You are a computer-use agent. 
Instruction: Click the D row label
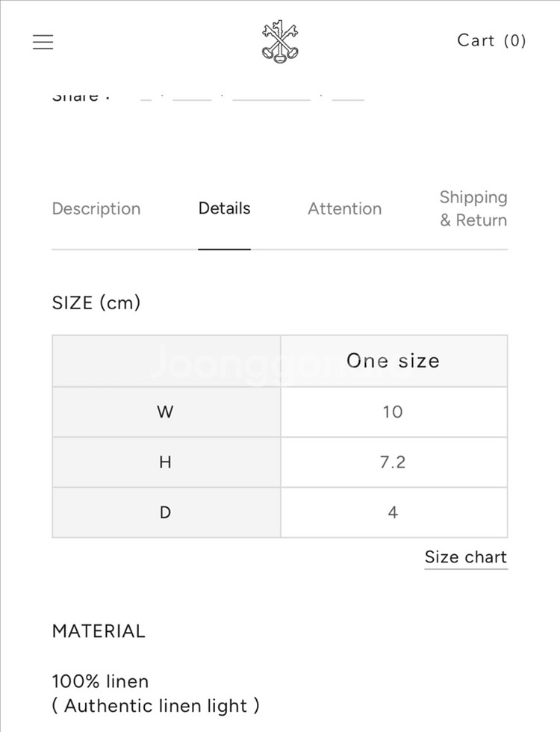[x=166, y=512]
